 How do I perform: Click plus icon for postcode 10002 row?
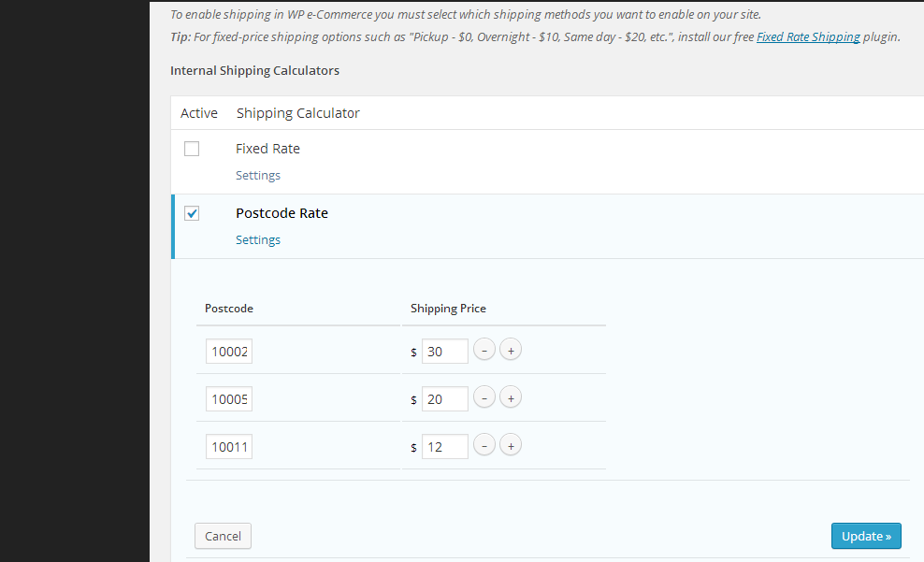click(x=511, y=351)
